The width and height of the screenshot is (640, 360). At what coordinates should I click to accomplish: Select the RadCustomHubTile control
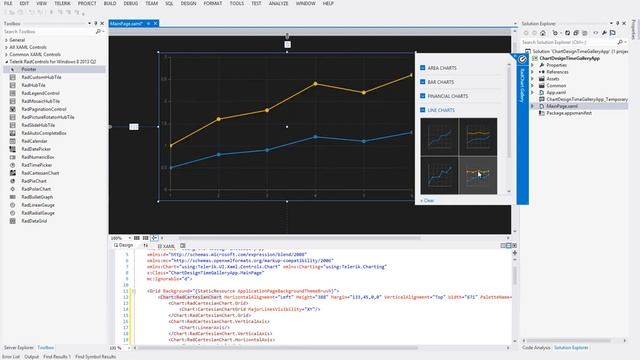pyautogui.click(x=41, y=77)
